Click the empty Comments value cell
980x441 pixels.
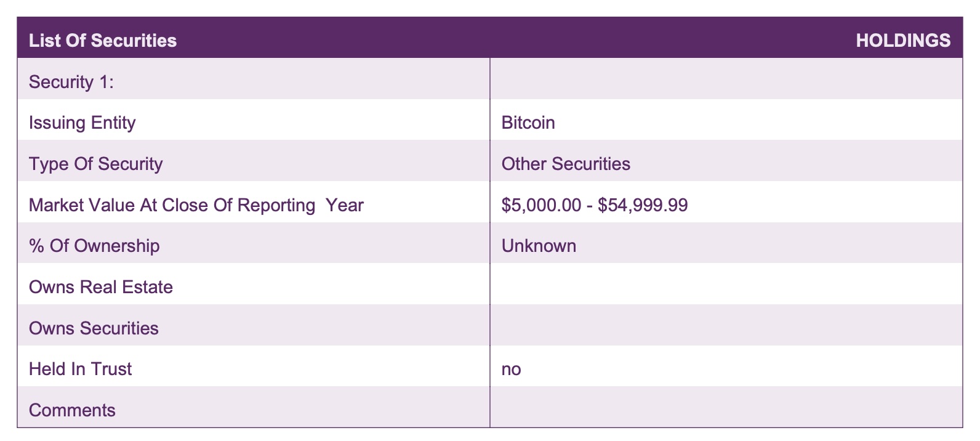[x=726, y=407]
